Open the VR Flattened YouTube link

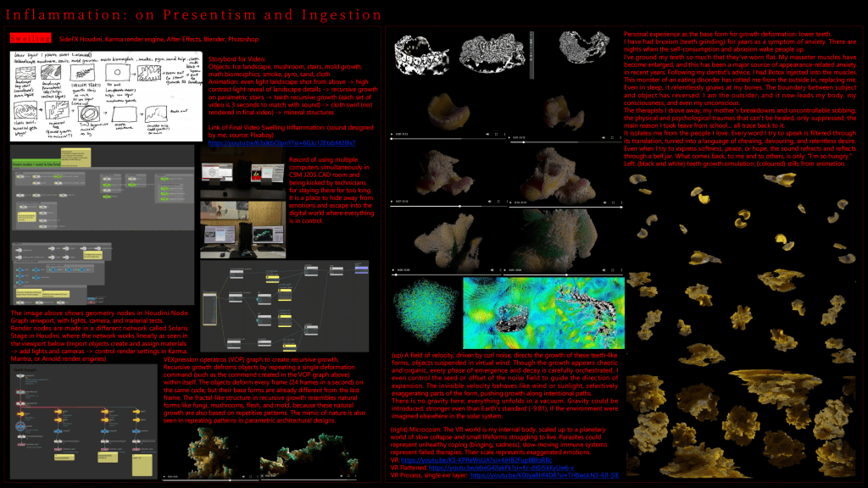(493, 467)
